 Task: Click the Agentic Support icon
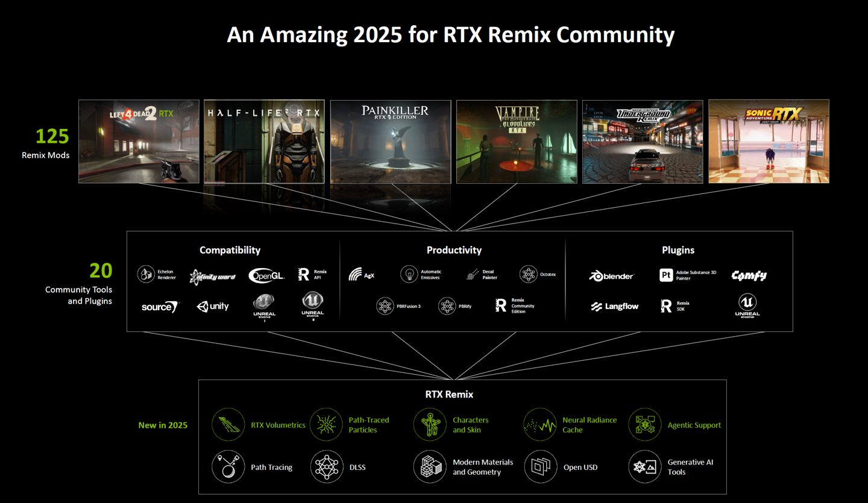tap(644, 425)
